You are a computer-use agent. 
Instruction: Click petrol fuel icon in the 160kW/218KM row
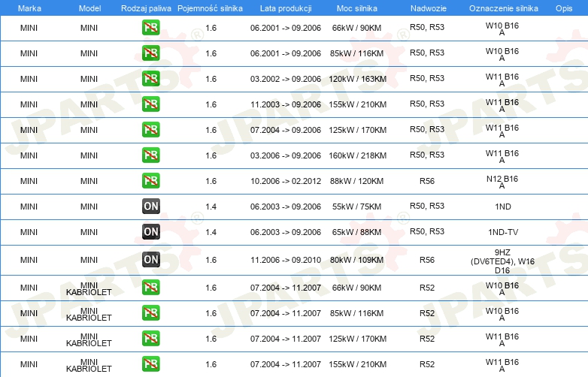(x=150, y=155)
